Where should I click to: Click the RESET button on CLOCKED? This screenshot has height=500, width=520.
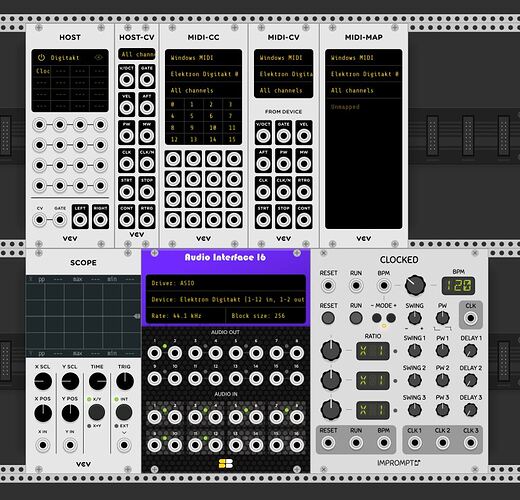328,318
